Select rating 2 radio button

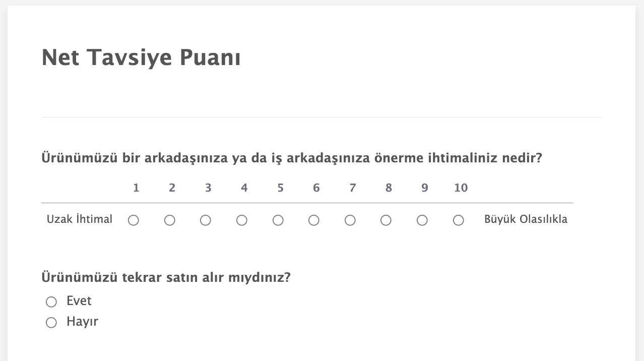[x=170, y=220]
